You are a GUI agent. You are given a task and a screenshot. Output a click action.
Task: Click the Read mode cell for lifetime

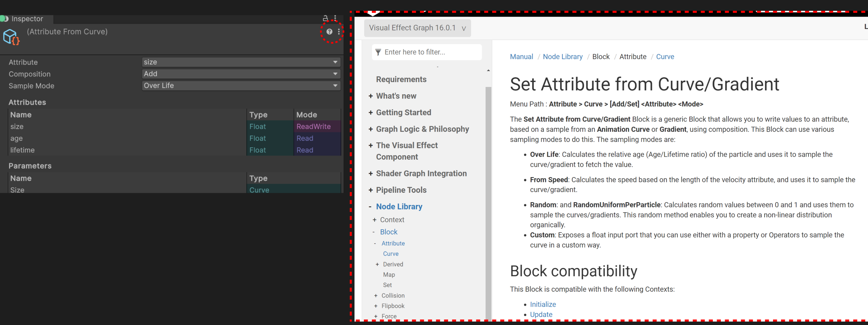317,150
